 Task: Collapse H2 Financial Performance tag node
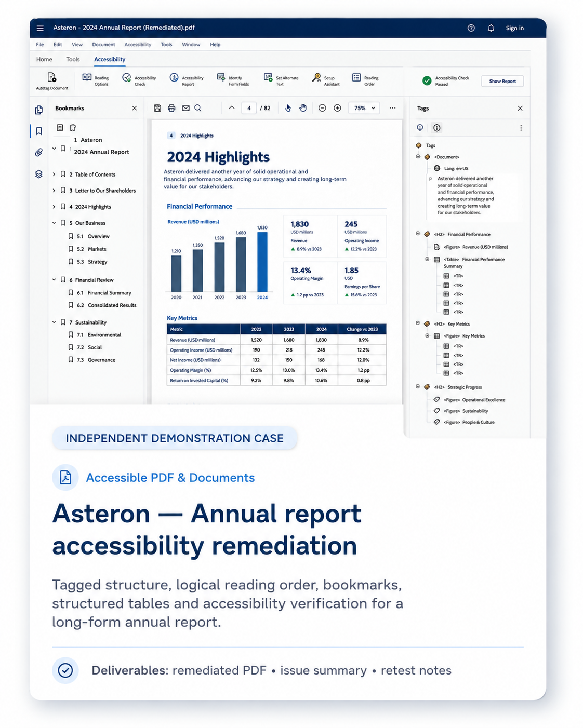pyautogui.click(x=418, y=234)
